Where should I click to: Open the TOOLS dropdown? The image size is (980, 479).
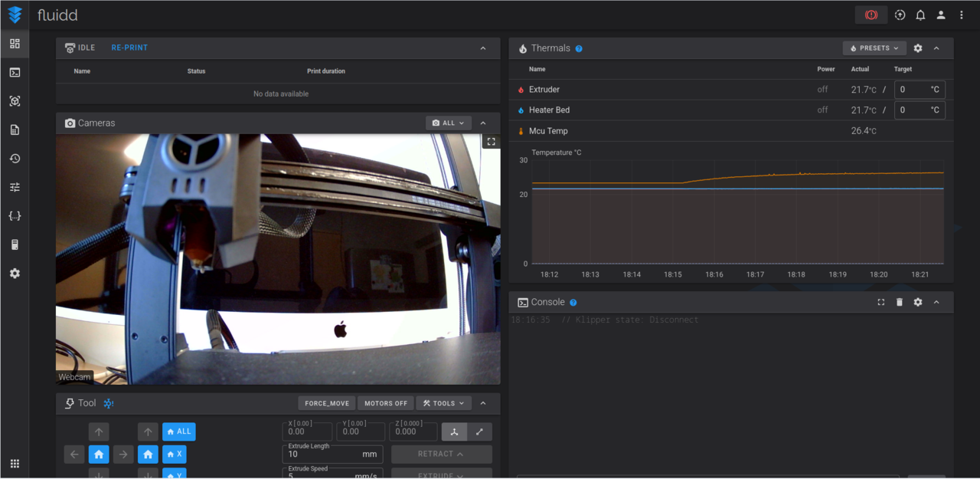point(444,403)
